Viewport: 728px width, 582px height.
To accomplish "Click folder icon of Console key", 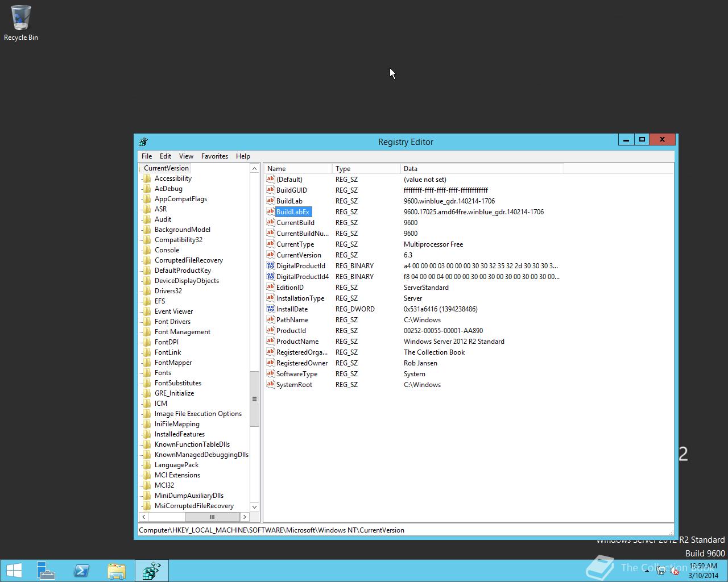I will (x=147, y=250).
